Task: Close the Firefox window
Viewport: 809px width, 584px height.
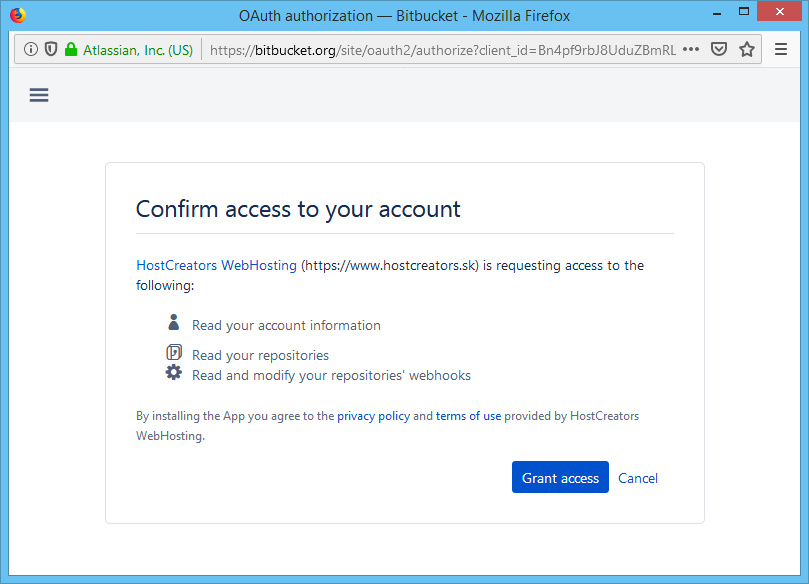Action: tap(780, 11)
